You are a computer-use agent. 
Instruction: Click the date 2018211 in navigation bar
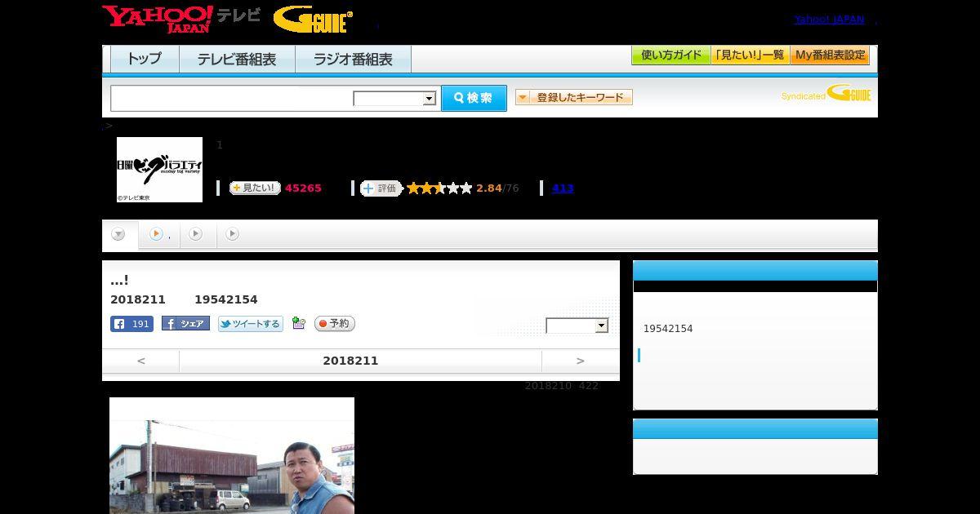click(x=350, y=361)
